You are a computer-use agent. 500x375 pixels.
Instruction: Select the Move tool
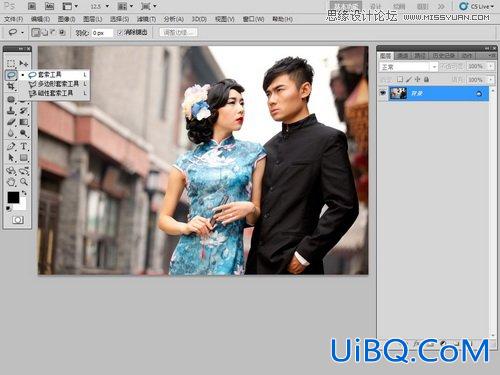tap(23, 63)
